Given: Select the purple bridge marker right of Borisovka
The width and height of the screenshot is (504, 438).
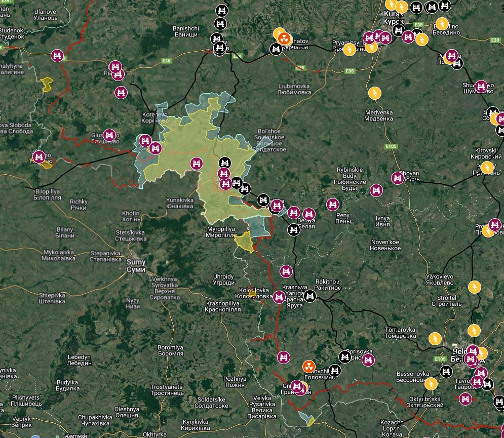Looking at the screenshot, I should (x=368, y=360).
